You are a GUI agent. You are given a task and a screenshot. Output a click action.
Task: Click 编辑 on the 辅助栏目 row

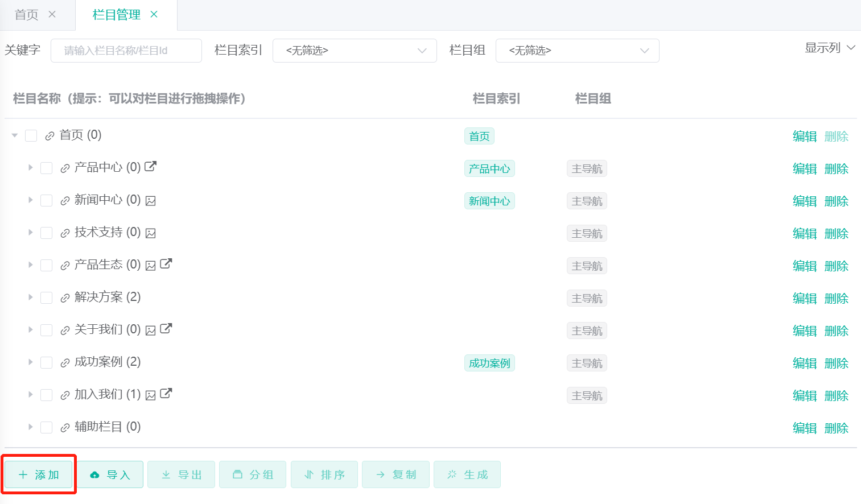point(805,427)
